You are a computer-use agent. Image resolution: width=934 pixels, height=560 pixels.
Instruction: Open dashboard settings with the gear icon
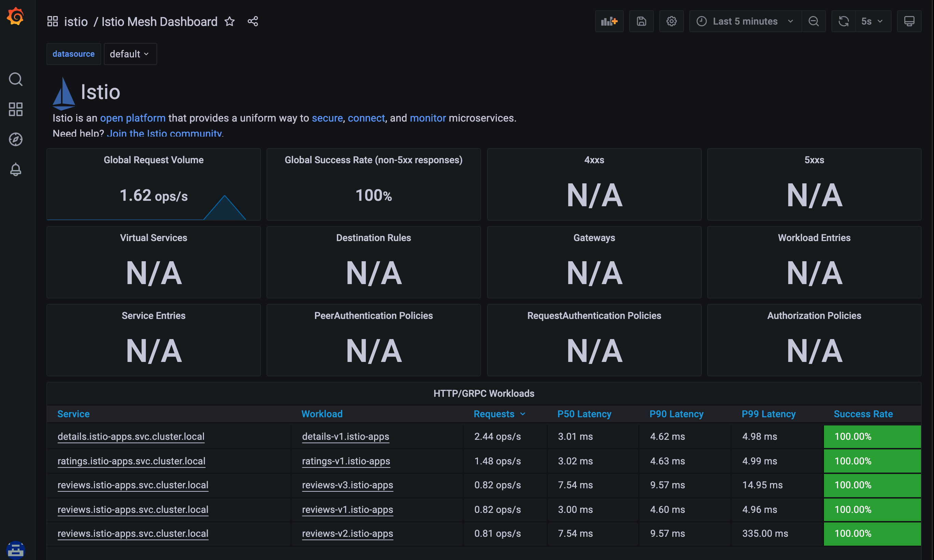tap(671, 21)
